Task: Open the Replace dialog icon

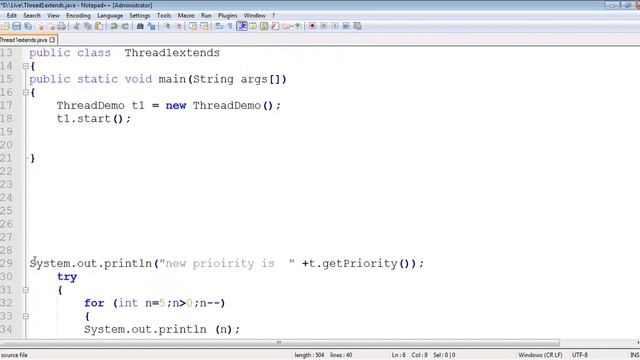Action: 151,26
